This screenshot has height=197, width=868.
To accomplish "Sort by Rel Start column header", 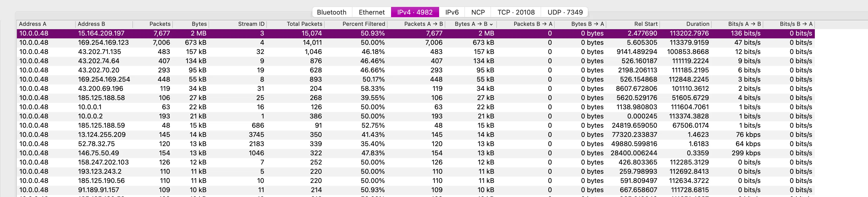I will [646, 24].
